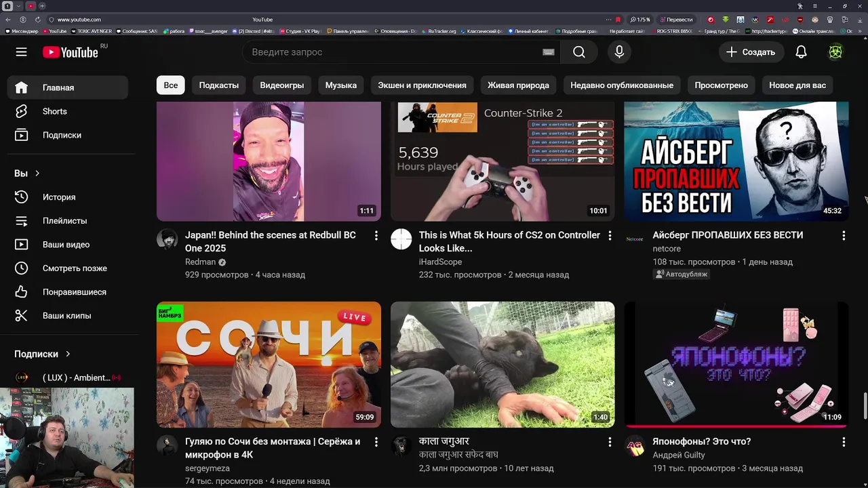Open the black jaguar video thumbnail
The width and height of the screenshot is (868, 488).
point(502,365)
